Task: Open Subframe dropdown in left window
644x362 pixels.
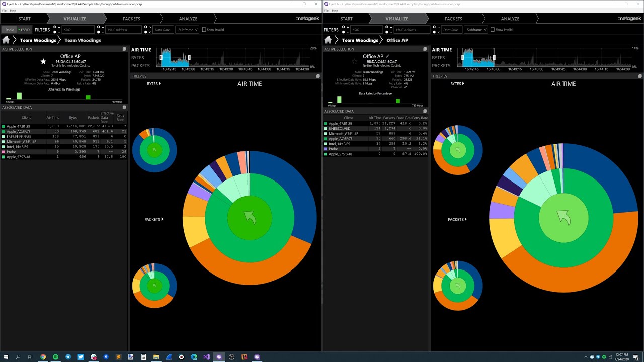Action: click(x=187, y=30)
